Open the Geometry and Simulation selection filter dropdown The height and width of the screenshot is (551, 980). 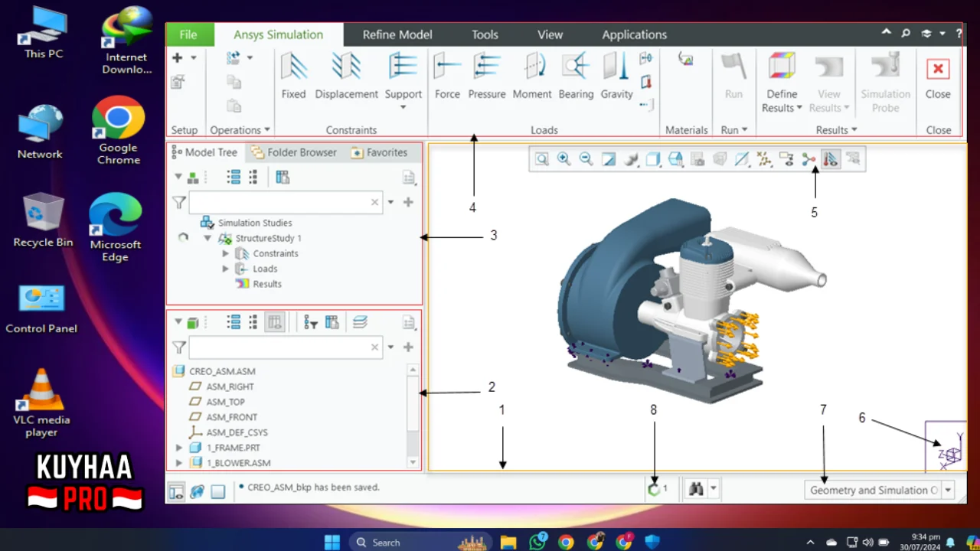(x=949, y=491)
